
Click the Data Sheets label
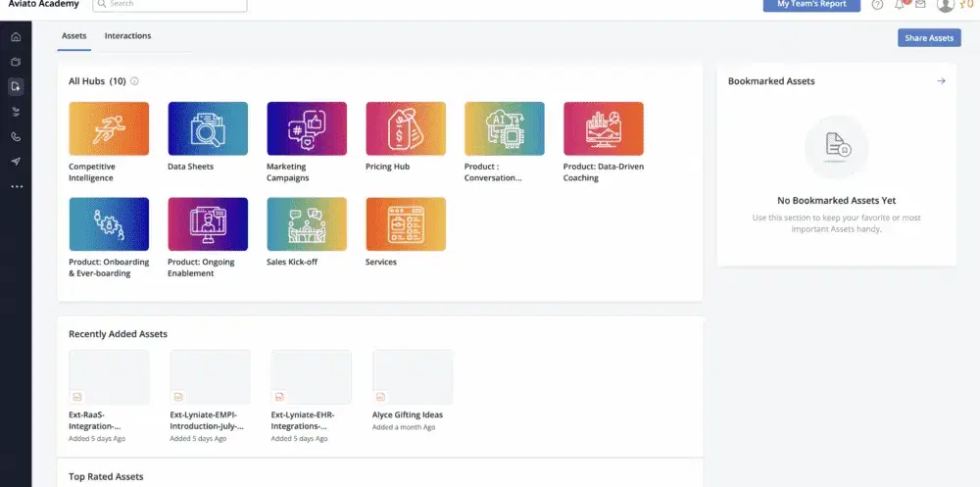191,167
